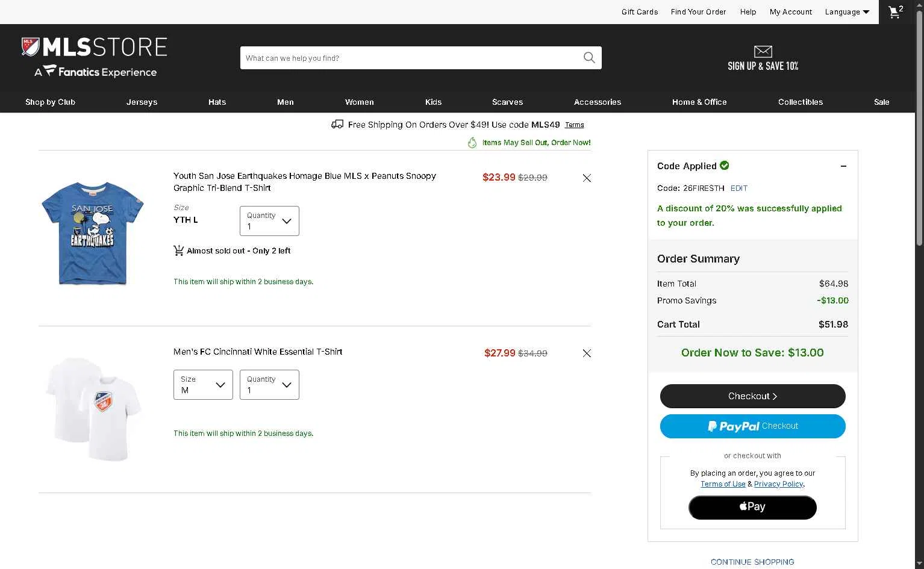
Task: Open Size dropdown for Cincinnati T-shirt
Action: [203, 385]
